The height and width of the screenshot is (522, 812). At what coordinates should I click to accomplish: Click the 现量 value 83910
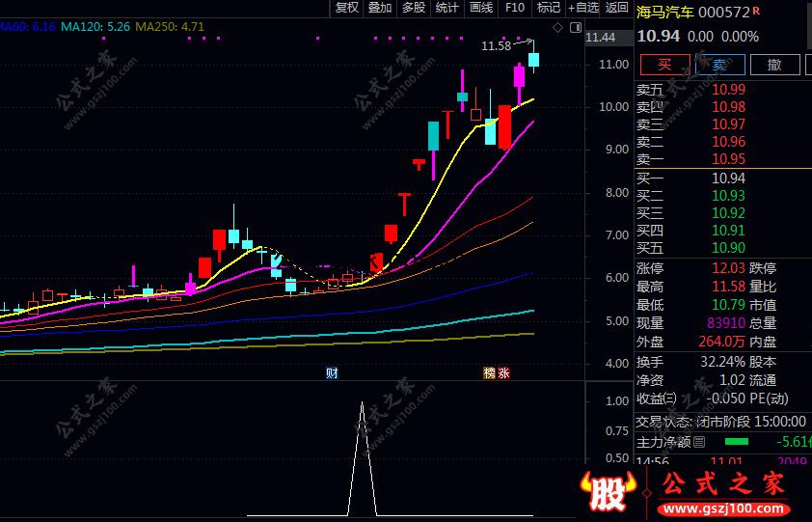[x=726, y=323]
